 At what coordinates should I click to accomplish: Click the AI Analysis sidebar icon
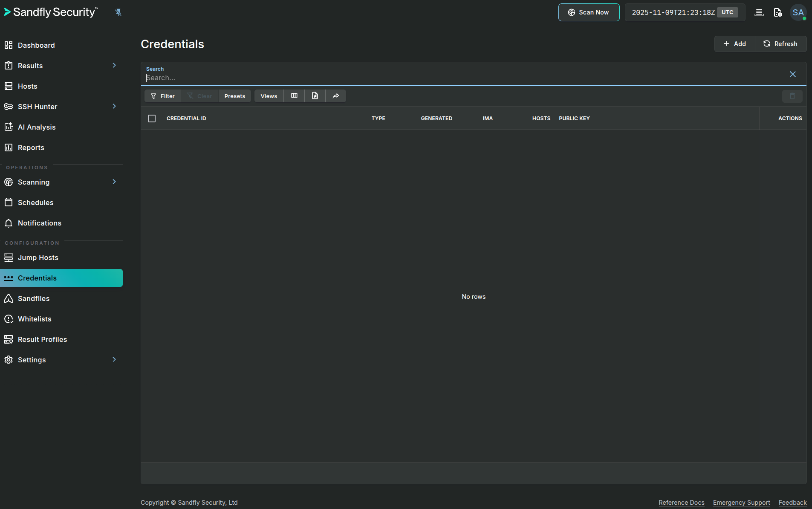[9, 127]
